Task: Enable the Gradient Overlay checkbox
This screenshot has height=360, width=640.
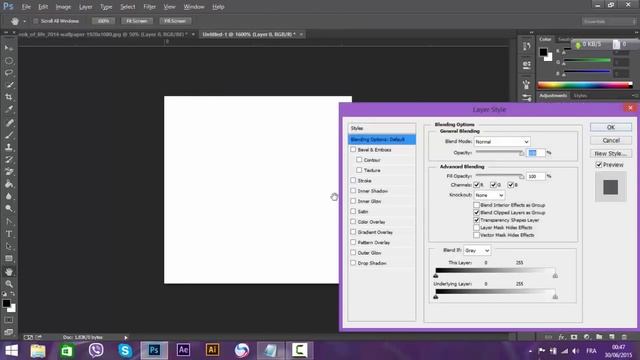Action: (x=353, y=232)
